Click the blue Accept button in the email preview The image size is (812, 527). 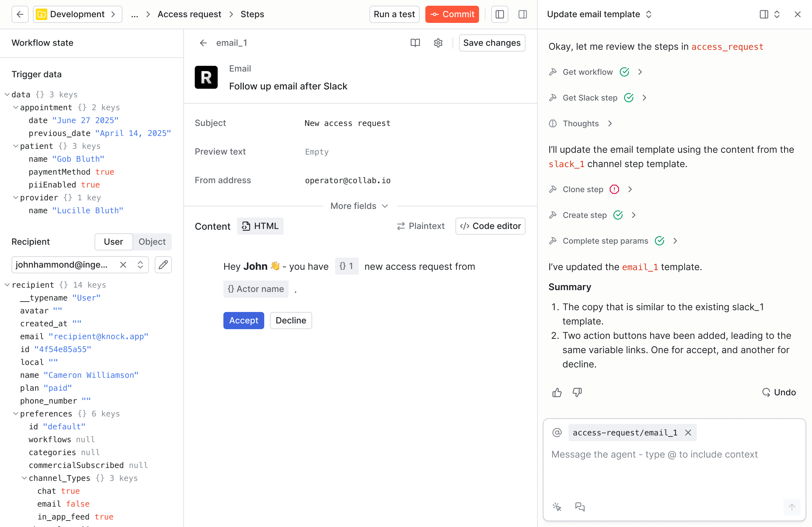point(243,321)
